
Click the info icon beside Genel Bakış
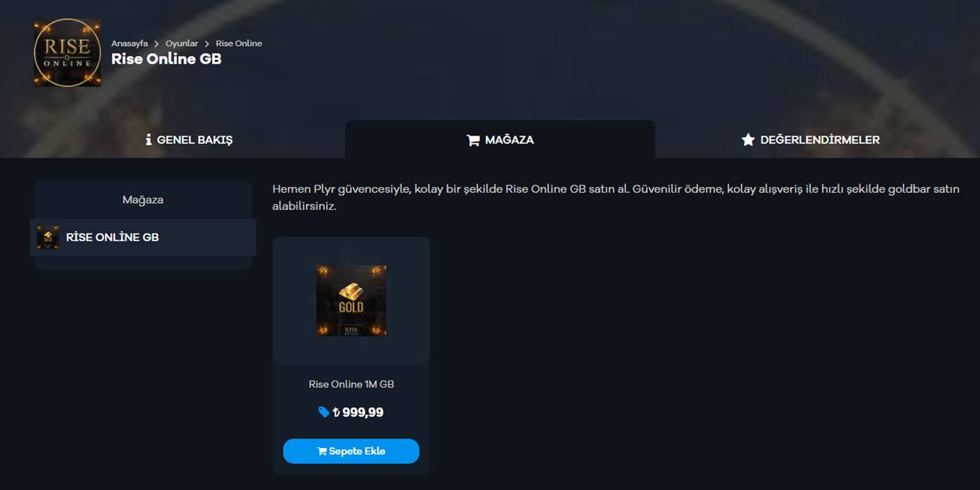pos(149,140)
